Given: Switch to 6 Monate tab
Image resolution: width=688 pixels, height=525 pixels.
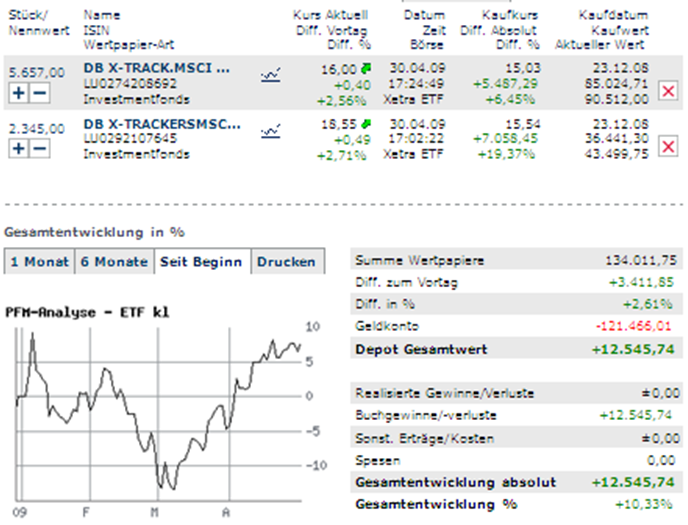Looking at the screenshot, I should (x=115, y=262).
